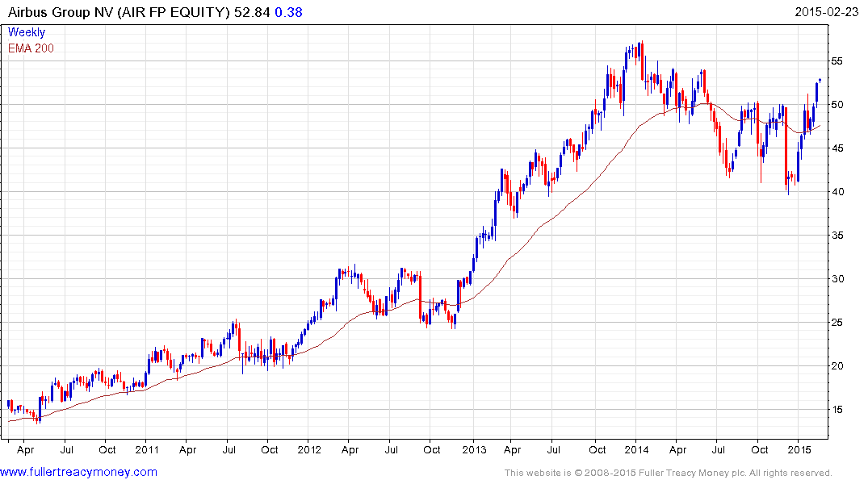Select the chart title 'Airbus Group NV (AIR FP EQUITY)'

119,12
